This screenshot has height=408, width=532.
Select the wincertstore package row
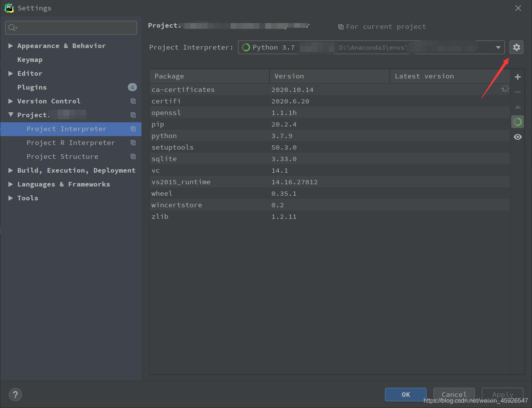(330, 205)
